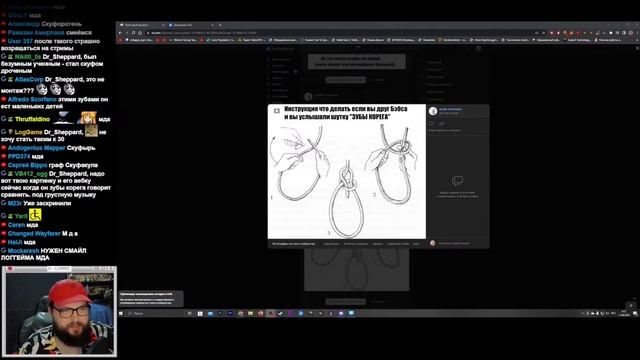Image resolution: width=640 pixels, height=360 pixels.
Task: Open the community wall photos album link
Action: tap(293, 244)
